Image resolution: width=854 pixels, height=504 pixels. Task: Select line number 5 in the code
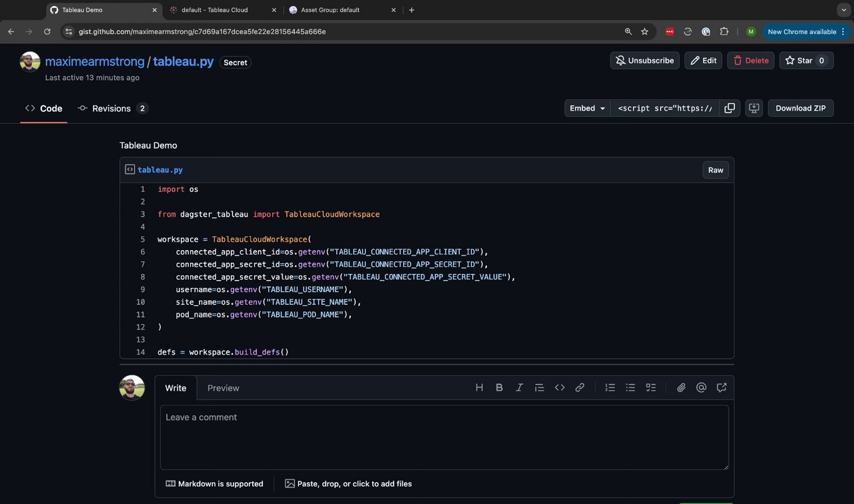point(143,239)
